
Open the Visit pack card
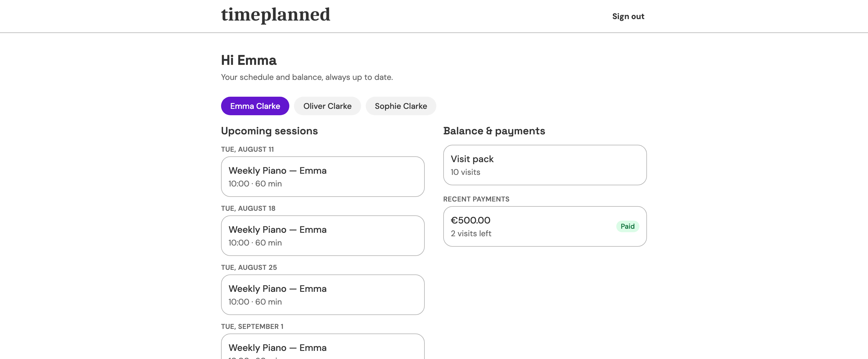tap(545, 165)
